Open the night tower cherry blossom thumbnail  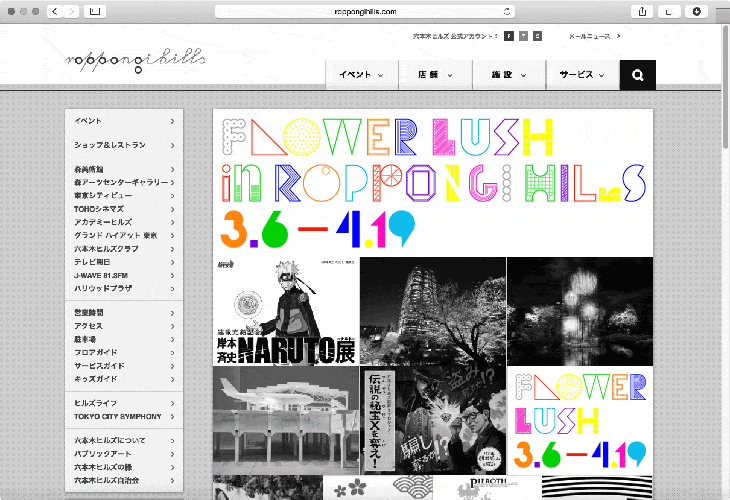(433, 311)
